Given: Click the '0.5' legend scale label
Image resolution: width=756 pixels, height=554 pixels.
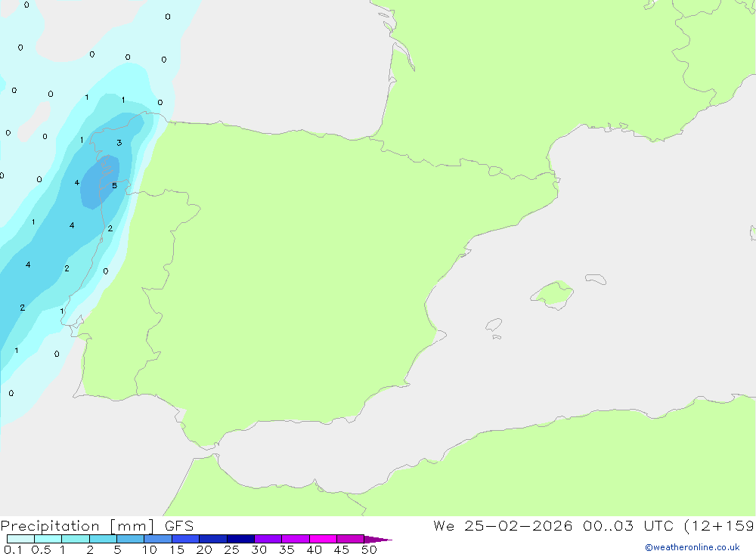Looking at the screenshot, I should click(41, 549).
